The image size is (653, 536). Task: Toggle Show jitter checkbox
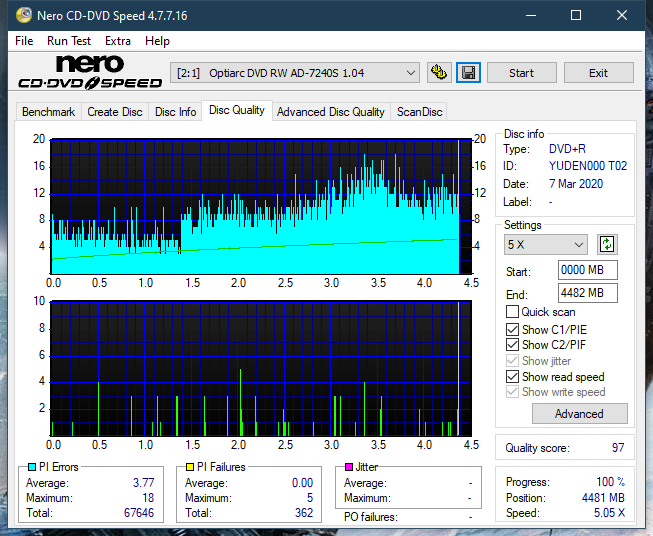512,361
